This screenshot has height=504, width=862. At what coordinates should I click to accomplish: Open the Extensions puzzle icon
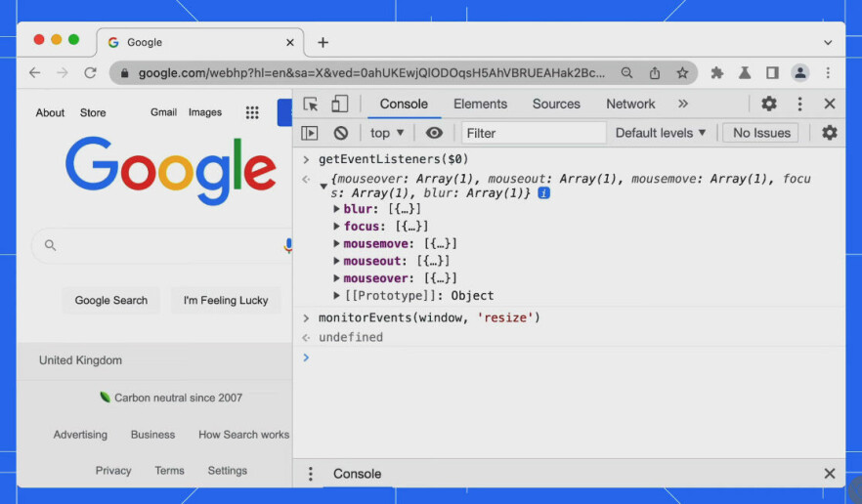(717, 72)
